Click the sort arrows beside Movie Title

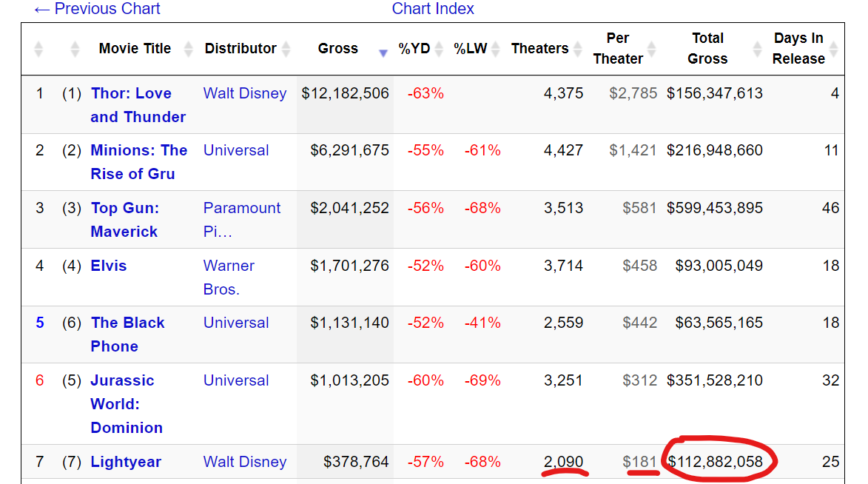click(188, 49)
